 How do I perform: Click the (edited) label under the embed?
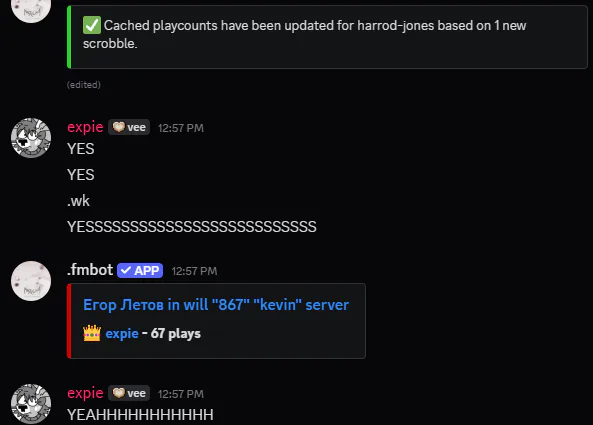tap(84, 85)
